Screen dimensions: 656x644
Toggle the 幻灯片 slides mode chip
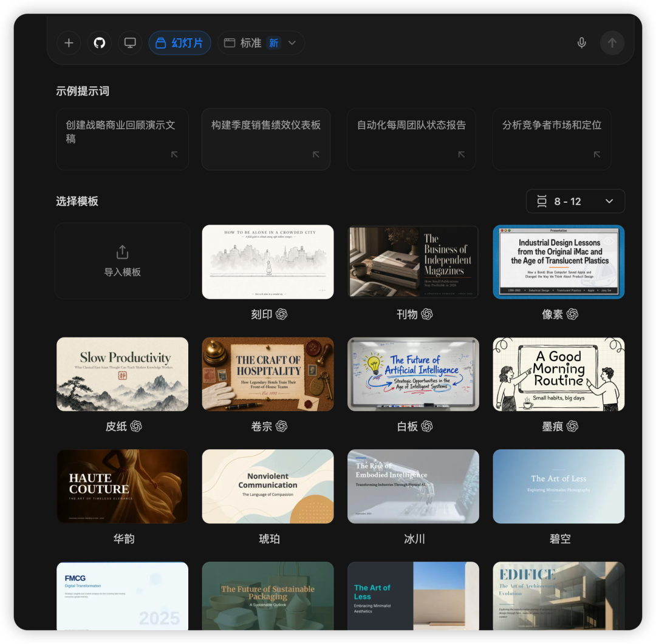(179, 42)
